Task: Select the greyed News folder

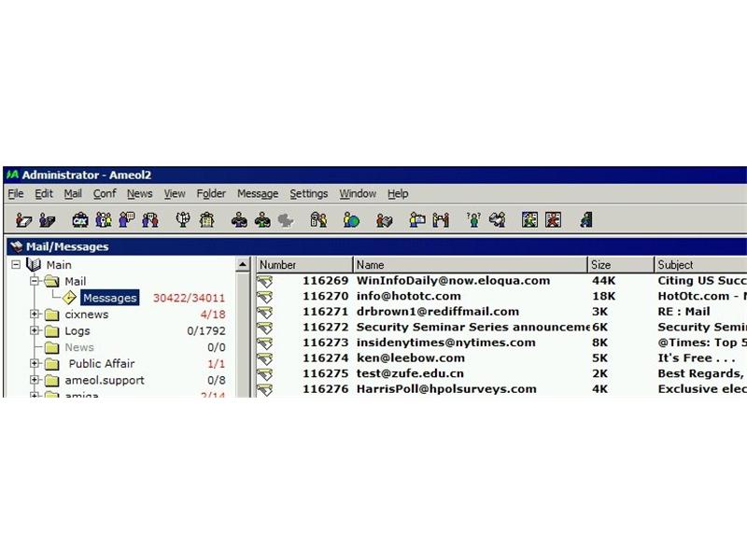Action: click(79, 347)
